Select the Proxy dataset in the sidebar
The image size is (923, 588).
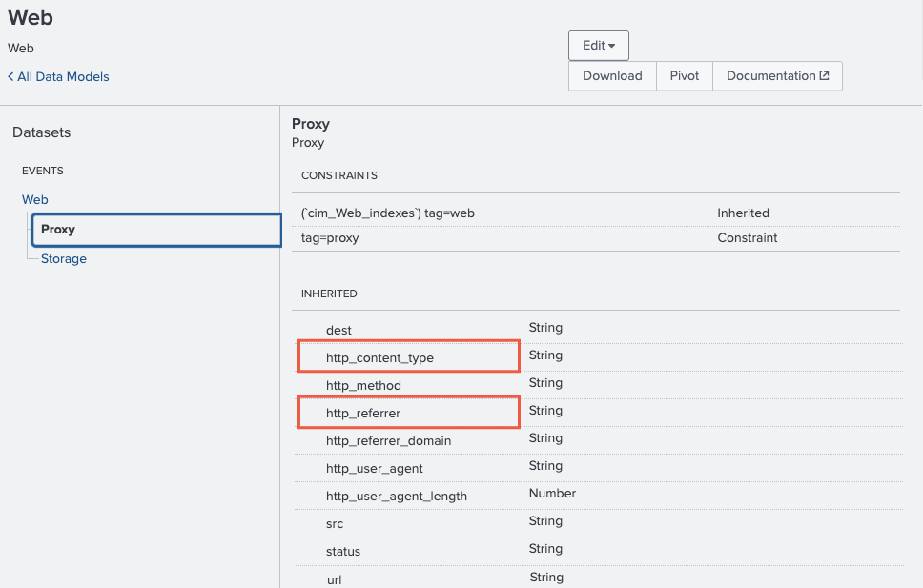56,229
